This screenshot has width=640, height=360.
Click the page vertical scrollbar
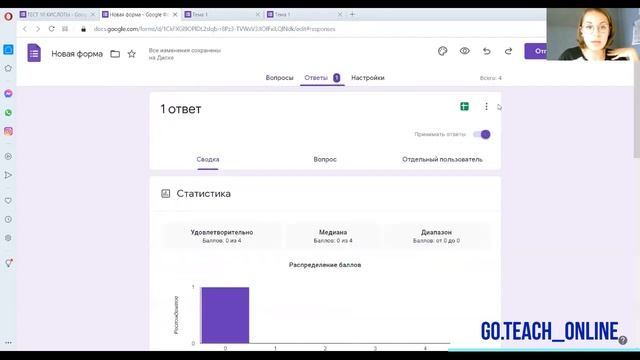point(636,109)
